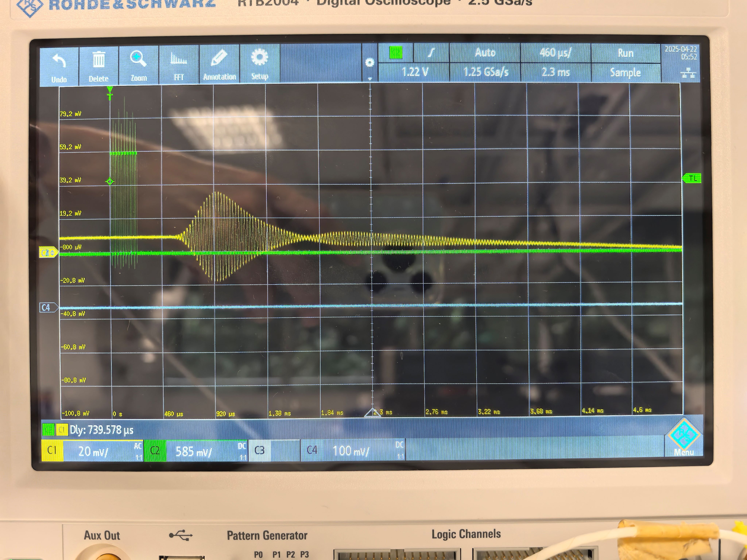Expand the toolbar dropdown with small gear

[x=370, y=64]
